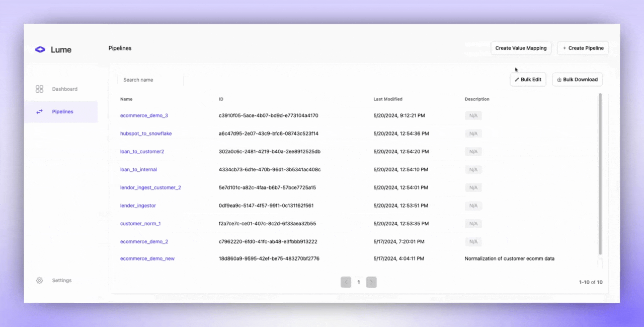
Task: Click the Last Modified column header
Action: pyautogui.click(x=388, y=99)
